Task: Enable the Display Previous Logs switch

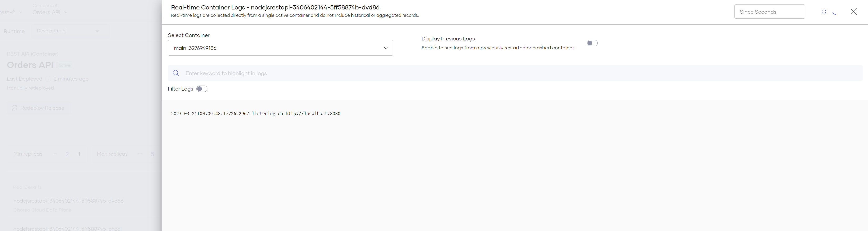Action: pos(592,43)
